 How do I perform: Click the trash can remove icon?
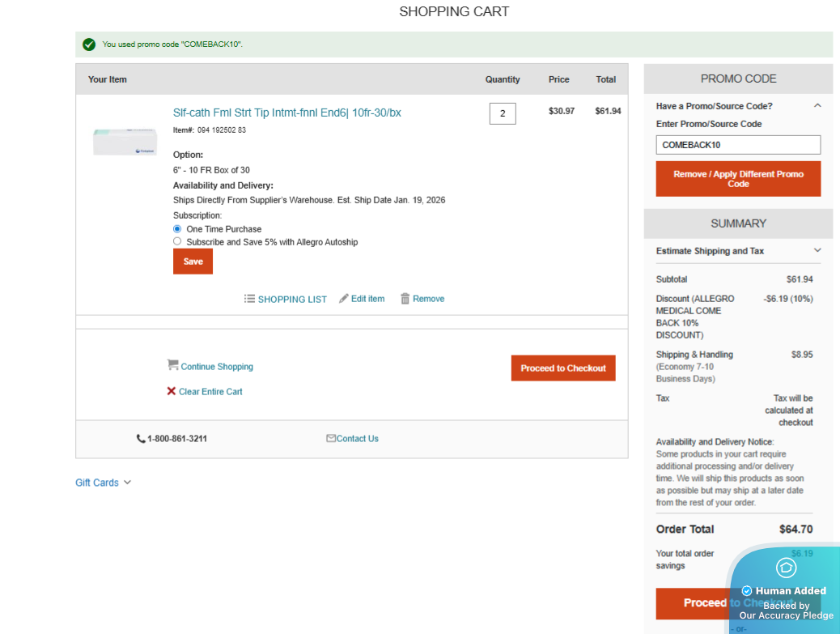[405, 299]
